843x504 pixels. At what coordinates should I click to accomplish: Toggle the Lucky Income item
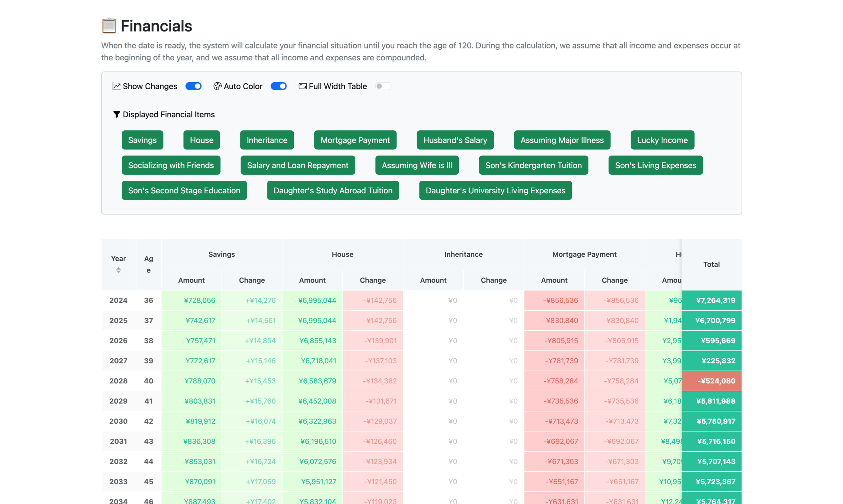click(662, 140)
